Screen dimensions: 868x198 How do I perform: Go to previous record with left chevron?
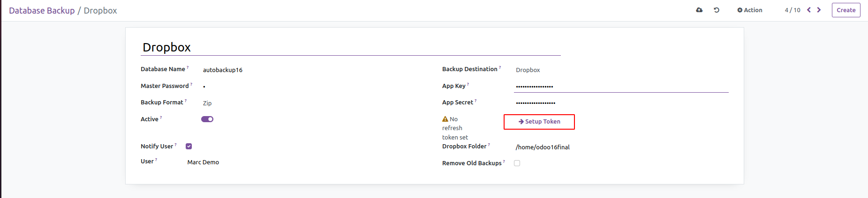809,10
